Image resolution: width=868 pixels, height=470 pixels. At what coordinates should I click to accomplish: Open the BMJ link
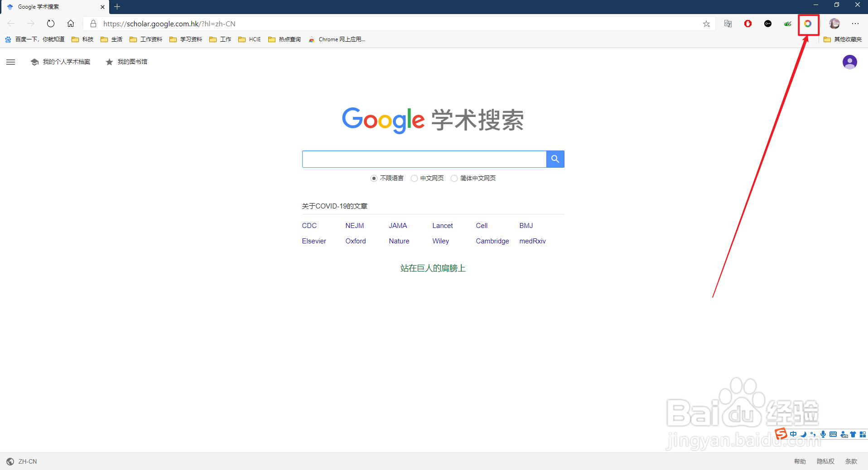[526, 226]
